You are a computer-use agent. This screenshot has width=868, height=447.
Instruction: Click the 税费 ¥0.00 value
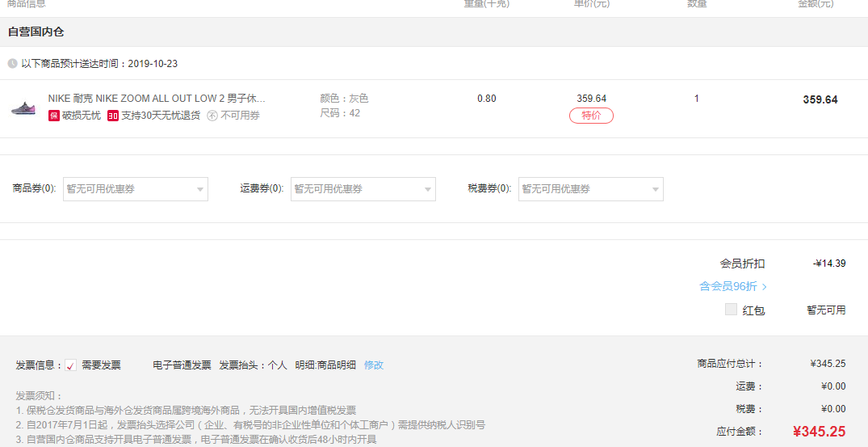click(x=833, y=409)
